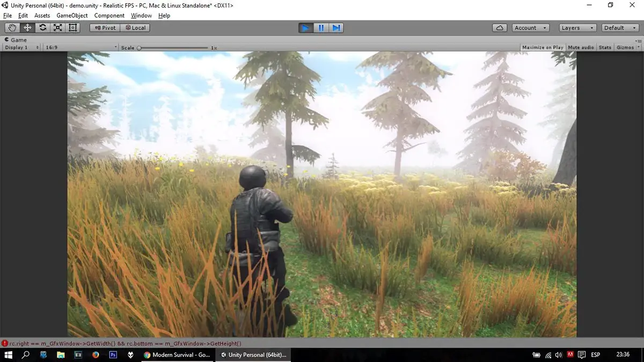Open the GameObject menu
Image resolution: width=644 pixels, height=362 pixels.
click(x=72, y=16)
